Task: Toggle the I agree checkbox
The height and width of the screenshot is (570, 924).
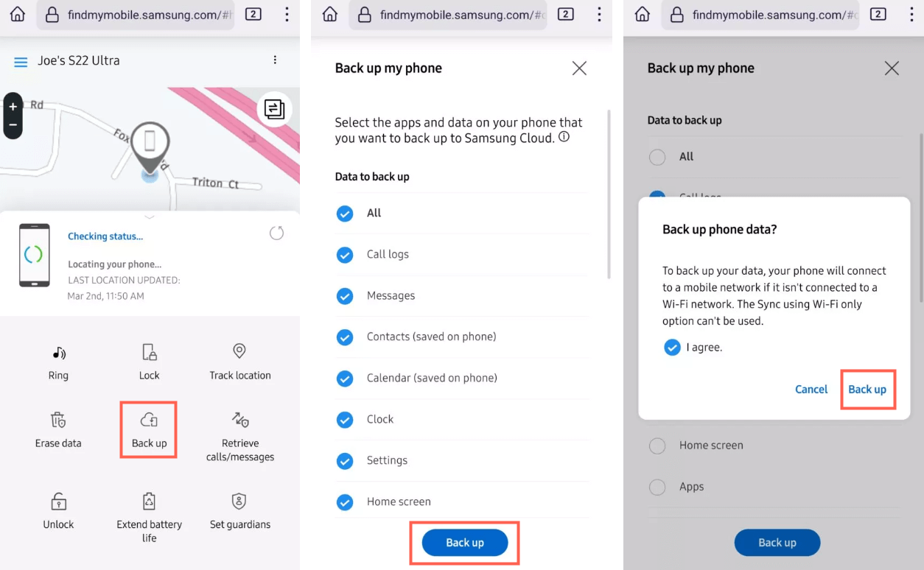Action: (x=672, y=348)
